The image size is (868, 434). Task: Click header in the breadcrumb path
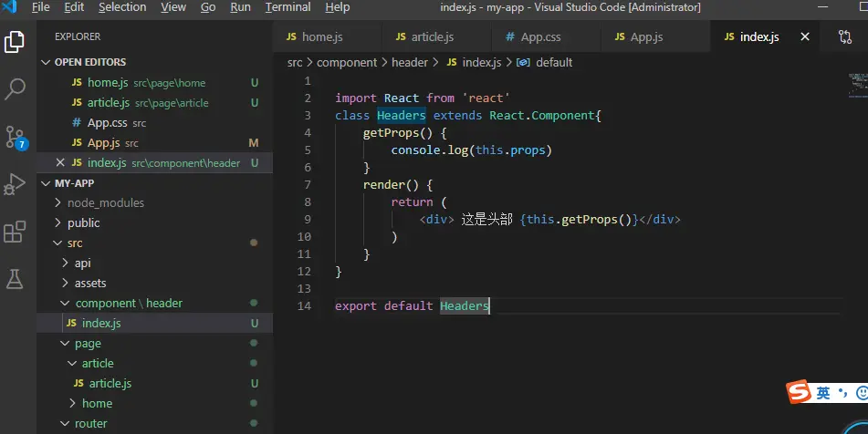(410, 63)
